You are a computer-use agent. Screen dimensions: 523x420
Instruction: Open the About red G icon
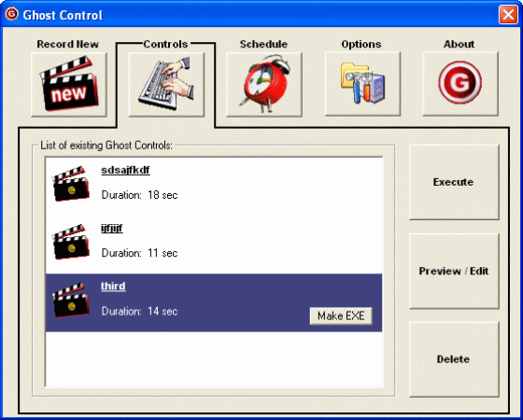point(460,84)
